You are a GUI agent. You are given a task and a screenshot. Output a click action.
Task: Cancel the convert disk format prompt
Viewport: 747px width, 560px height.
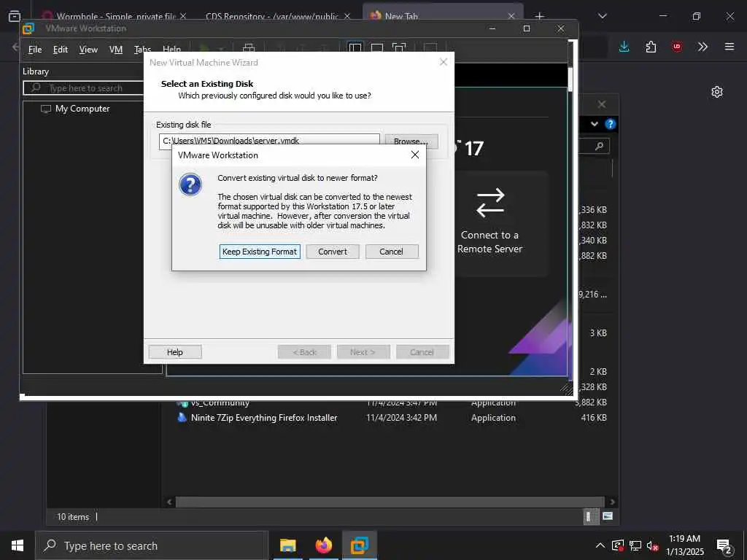click(x=392, y=252)
